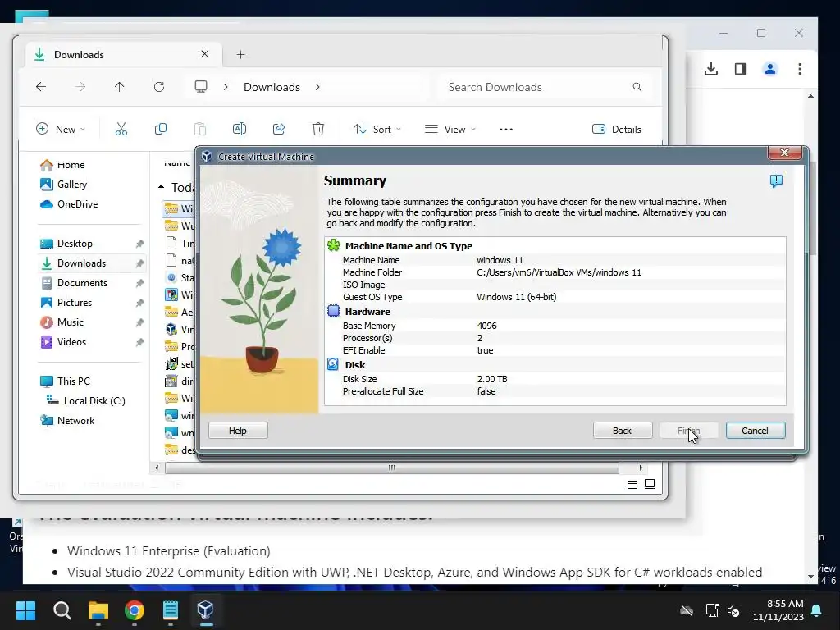Click the notification bell in system tray
840x630 pixels.
click(x=816, y=610)
